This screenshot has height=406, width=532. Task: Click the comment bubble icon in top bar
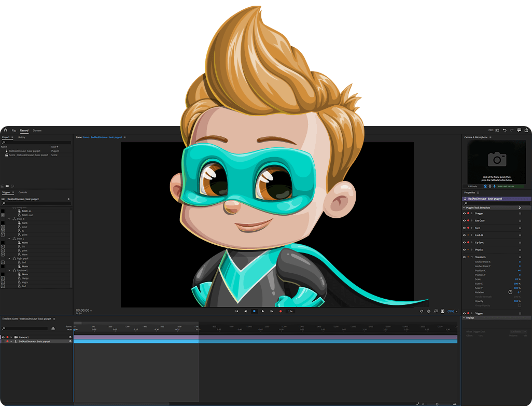click(x=519, y=130)
